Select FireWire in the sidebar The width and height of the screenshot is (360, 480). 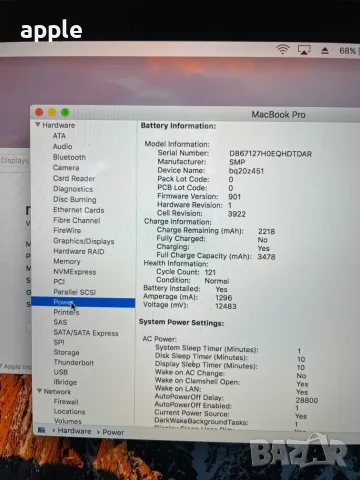click(67, 230)
